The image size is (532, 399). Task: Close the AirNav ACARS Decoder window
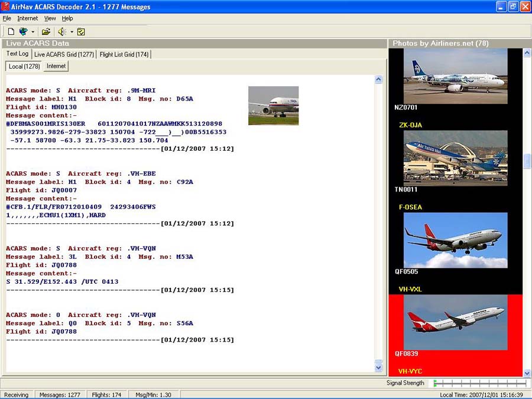525,7
